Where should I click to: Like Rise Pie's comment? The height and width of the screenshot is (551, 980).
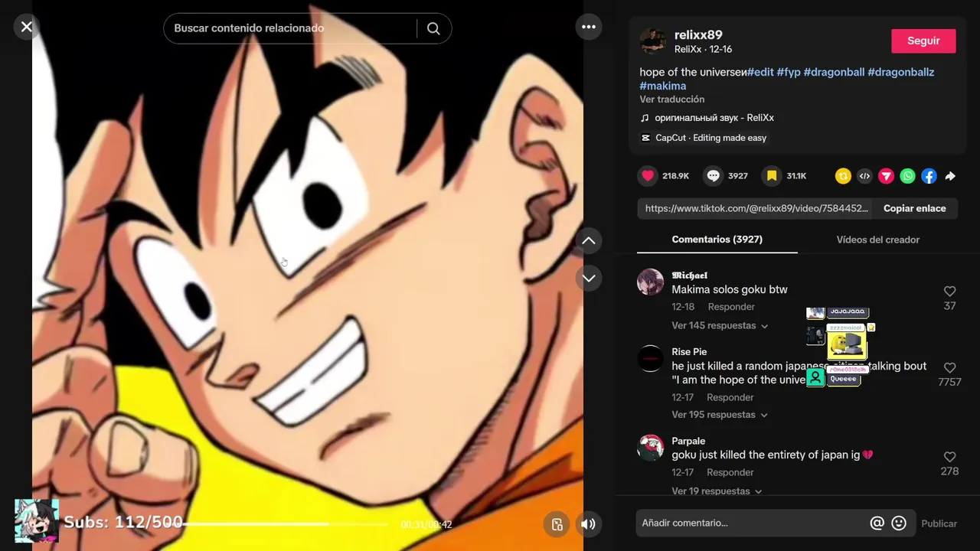pyautogui.click(x=949, y=368)
